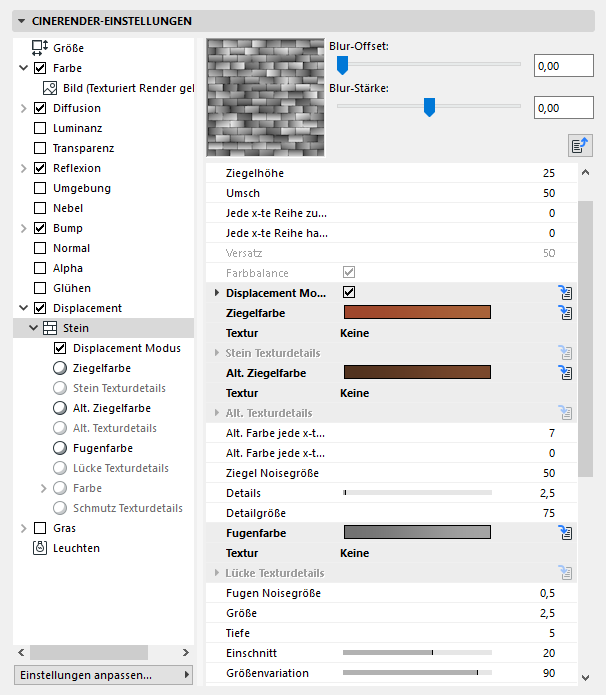Open the Leuchten light icon

click(x=40, y=548)
